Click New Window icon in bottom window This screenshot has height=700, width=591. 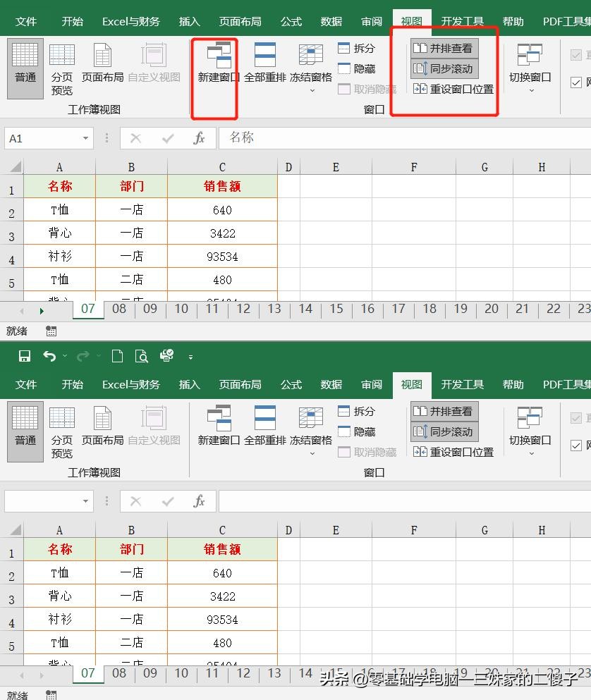219,418
